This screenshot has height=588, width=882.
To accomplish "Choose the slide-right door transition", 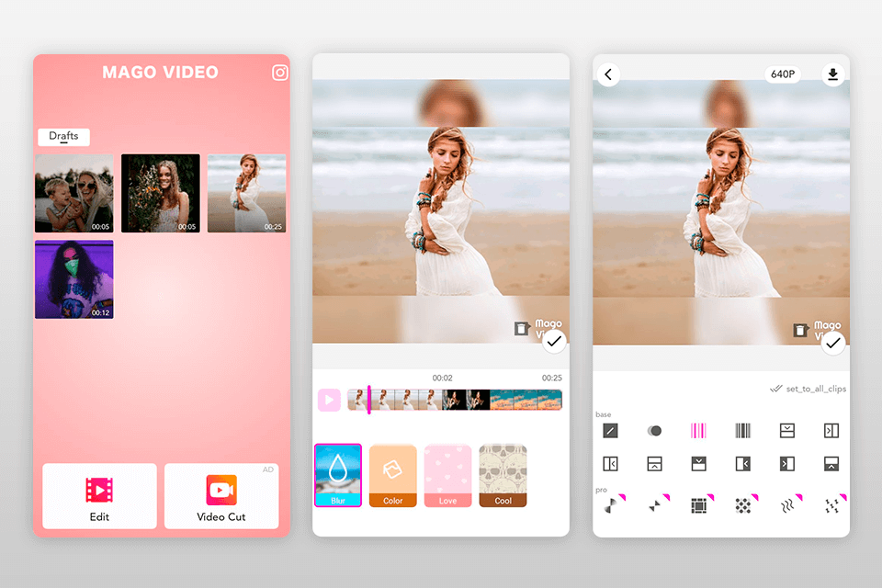I will (831, 431).
